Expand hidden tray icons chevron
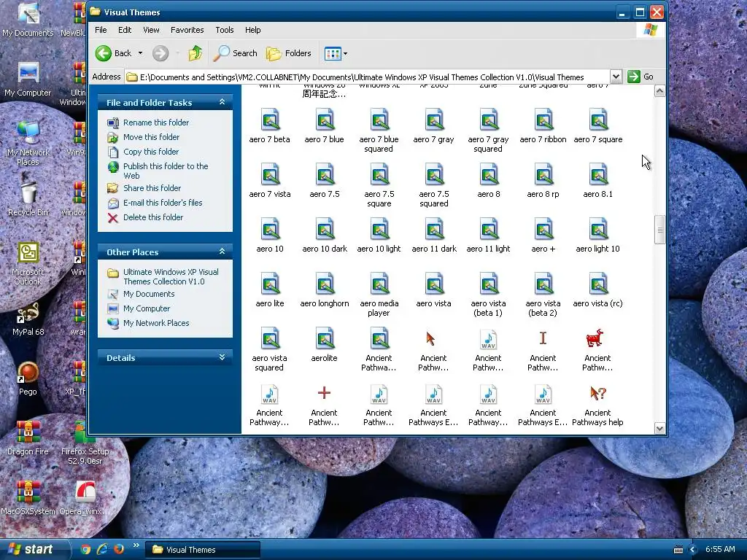 click(x=693, y=550)
